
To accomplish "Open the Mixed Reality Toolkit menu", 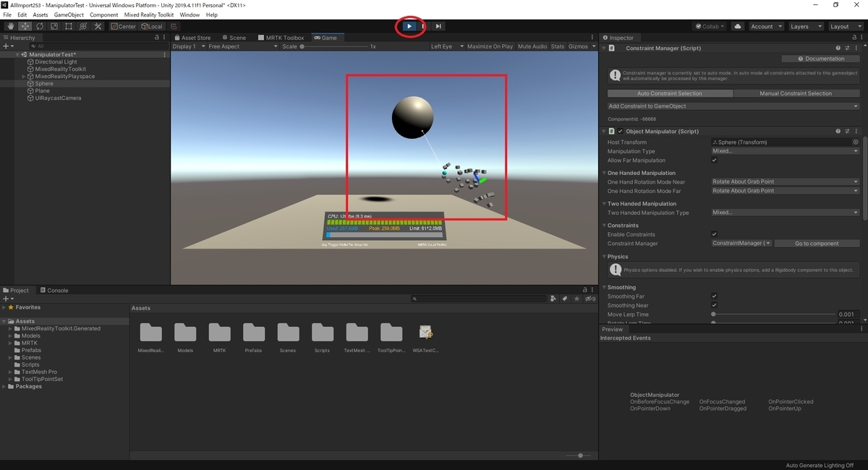I will click(x=149, y=14).
